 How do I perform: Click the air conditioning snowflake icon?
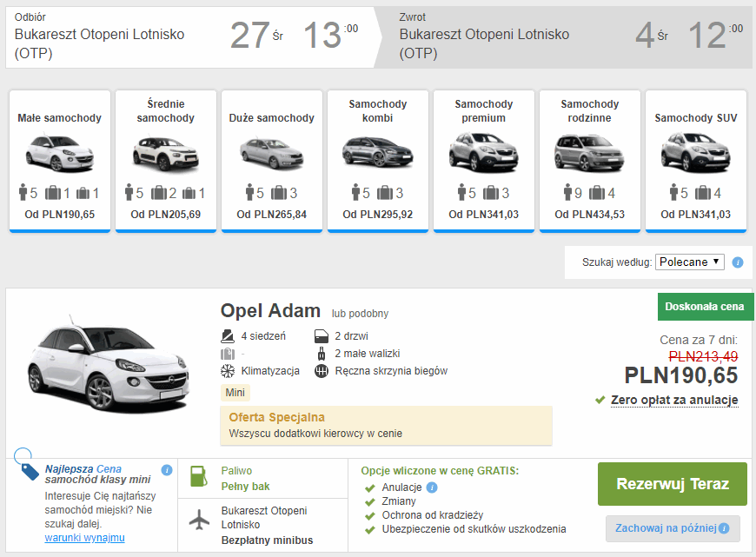[228, 371]
